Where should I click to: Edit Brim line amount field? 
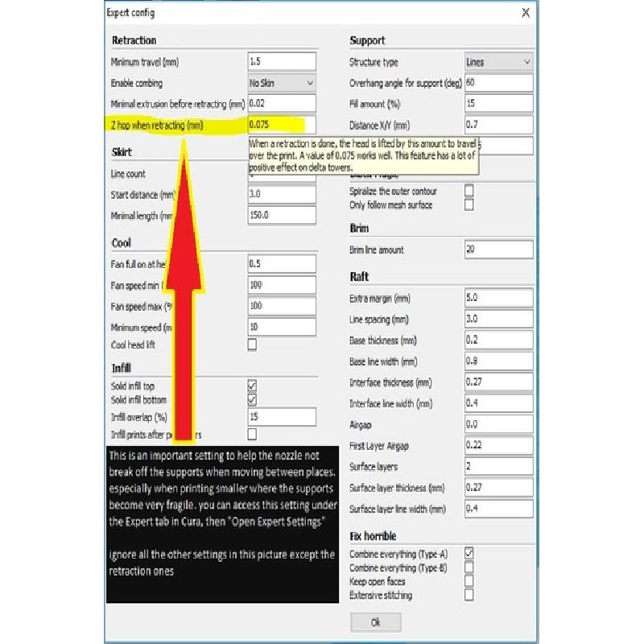499,250
